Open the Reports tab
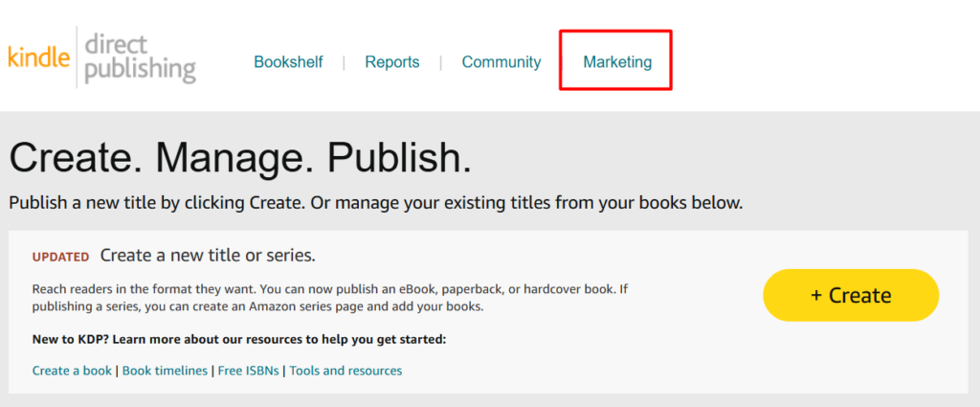980x407 pixels. click(391, 62)
